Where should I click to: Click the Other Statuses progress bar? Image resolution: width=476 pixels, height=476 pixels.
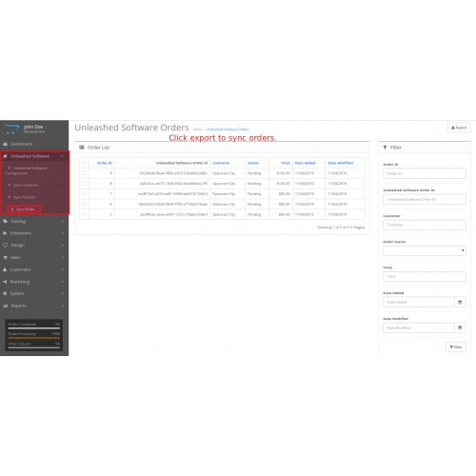pyautogui.click(x=34, y=347)
